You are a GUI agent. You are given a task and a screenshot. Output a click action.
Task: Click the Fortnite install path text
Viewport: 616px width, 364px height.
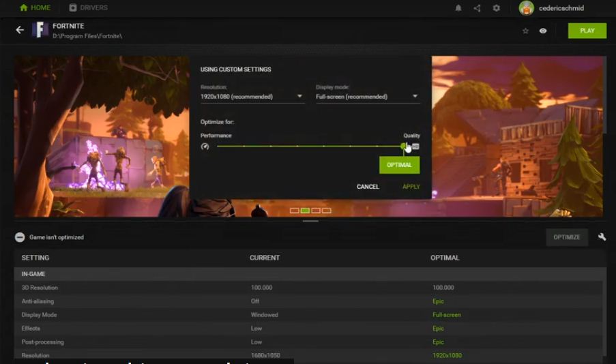coord(87,36)
